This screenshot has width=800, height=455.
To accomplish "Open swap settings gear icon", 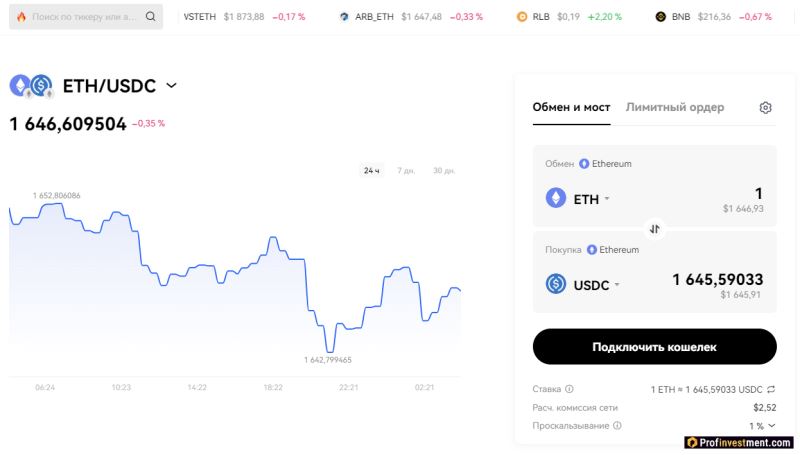I will [x=765, y=108].
